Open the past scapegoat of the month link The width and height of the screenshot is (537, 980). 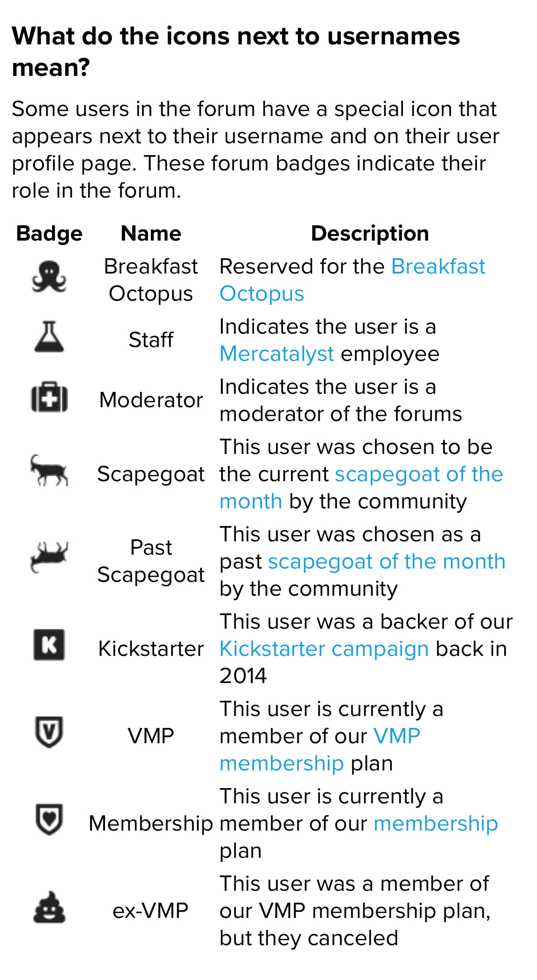(x=386, y=562)
